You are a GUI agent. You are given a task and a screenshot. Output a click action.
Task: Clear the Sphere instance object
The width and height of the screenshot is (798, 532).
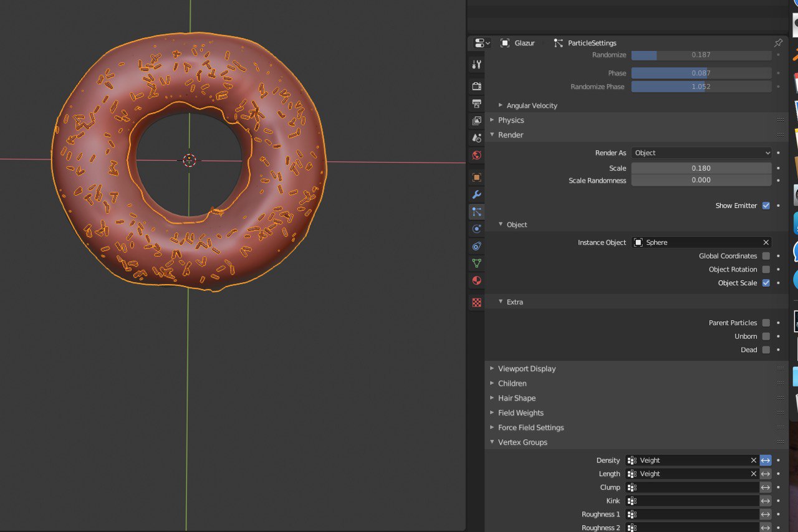[766, 242]
